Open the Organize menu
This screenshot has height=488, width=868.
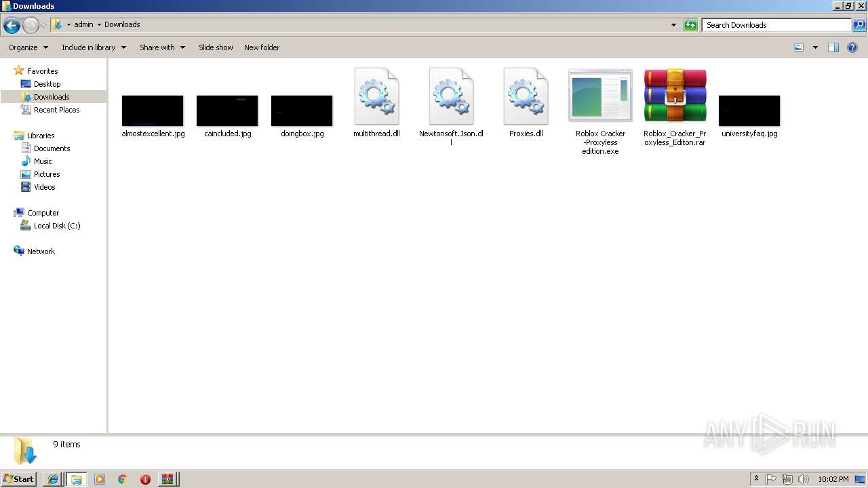(x=28, y=47)
